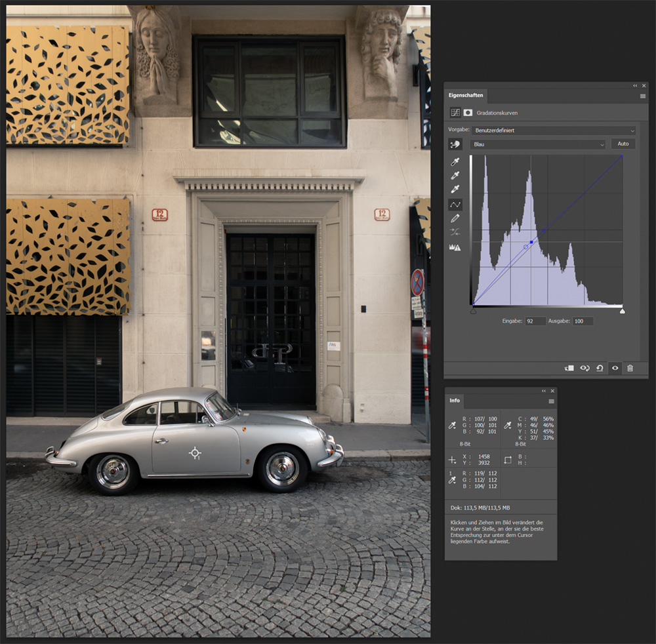Open CMYK readout eyedropper options in Info
Viewport: 656px width, 644px height.
(508, 426)
